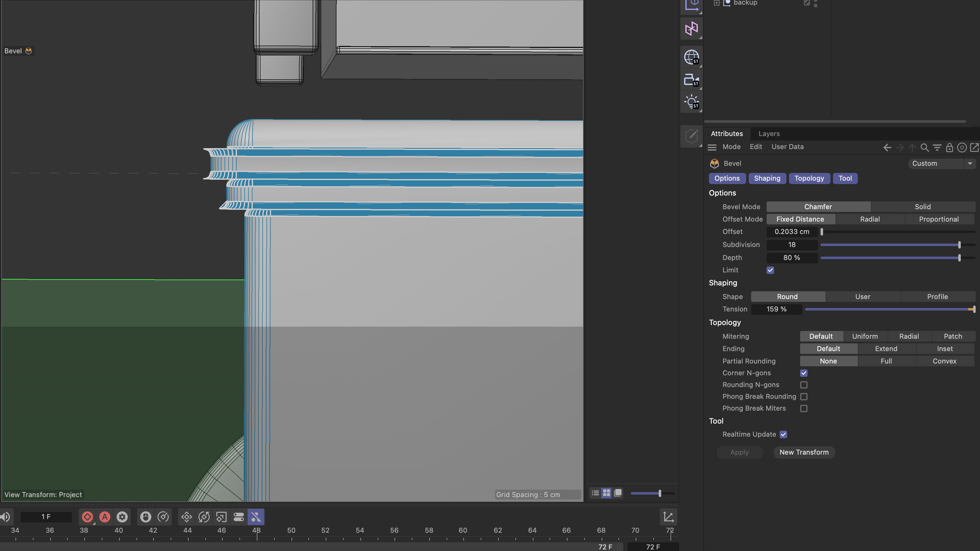Click the Subdivision input field
The width and height of the screenshot is (980, 551).
coord(791,245)
